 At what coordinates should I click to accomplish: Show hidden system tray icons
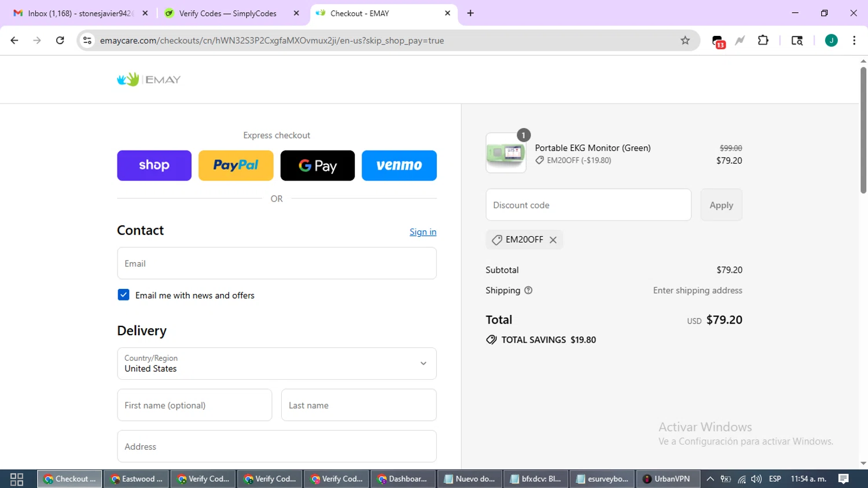click(x=710, y=479)
